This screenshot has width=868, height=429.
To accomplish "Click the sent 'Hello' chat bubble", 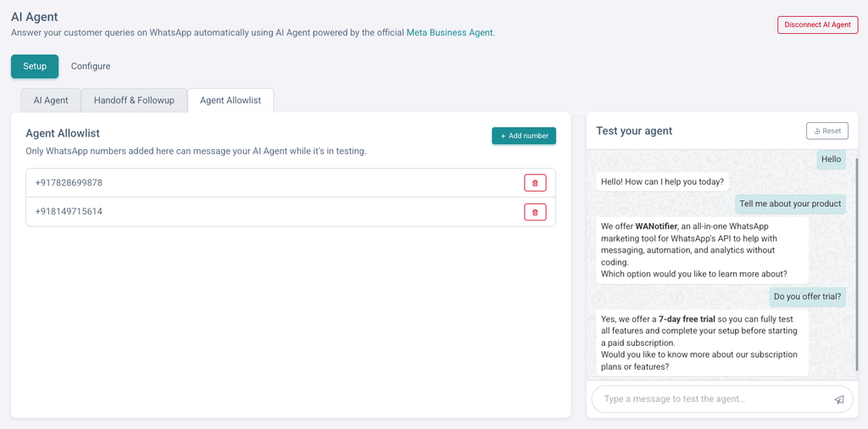I will 831,159.
